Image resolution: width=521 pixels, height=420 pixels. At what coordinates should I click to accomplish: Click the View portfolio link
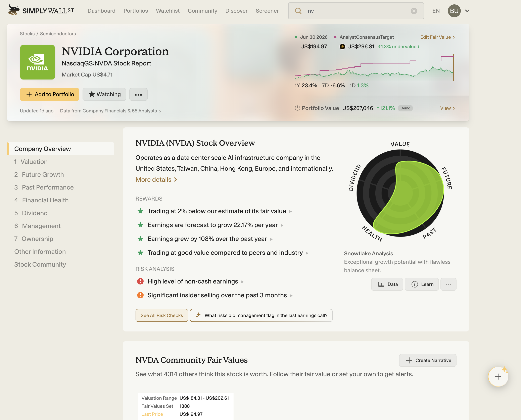(x=447, y=108)
